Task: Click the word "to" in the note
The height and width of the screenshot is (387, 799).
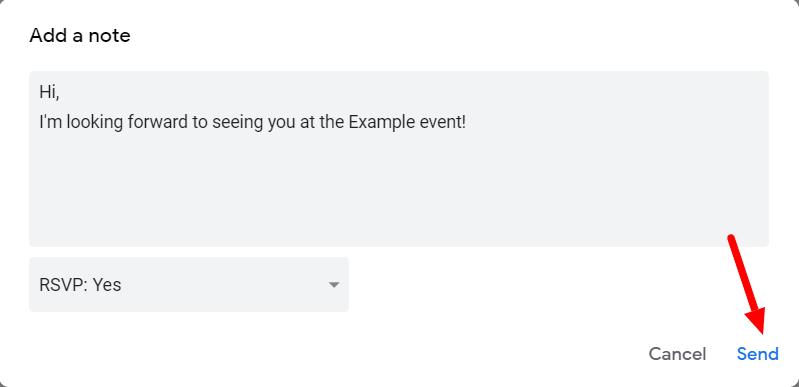Action: pos(199,123)
